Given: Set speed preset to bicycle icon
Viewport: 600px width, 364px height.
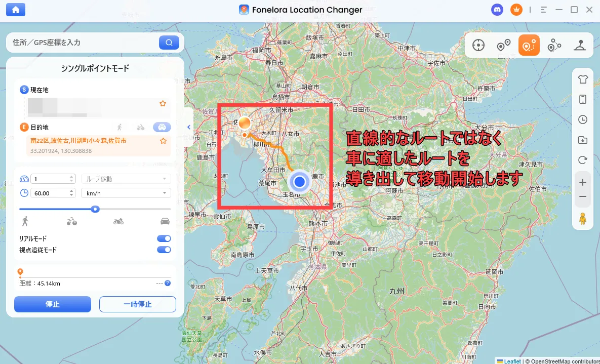Looking at the screenshot, I should pyautogui.click(x=71, y=221).
